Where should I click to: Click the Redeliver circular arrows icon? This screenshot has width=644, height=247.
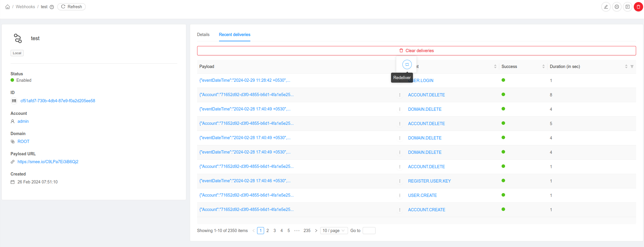click(x=407, y=64)
